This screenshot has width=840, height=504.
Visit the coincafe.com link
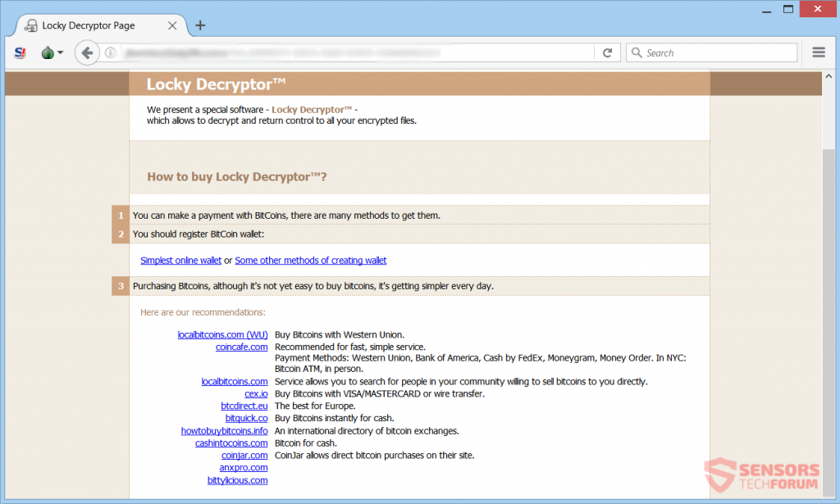click(241, 347)
